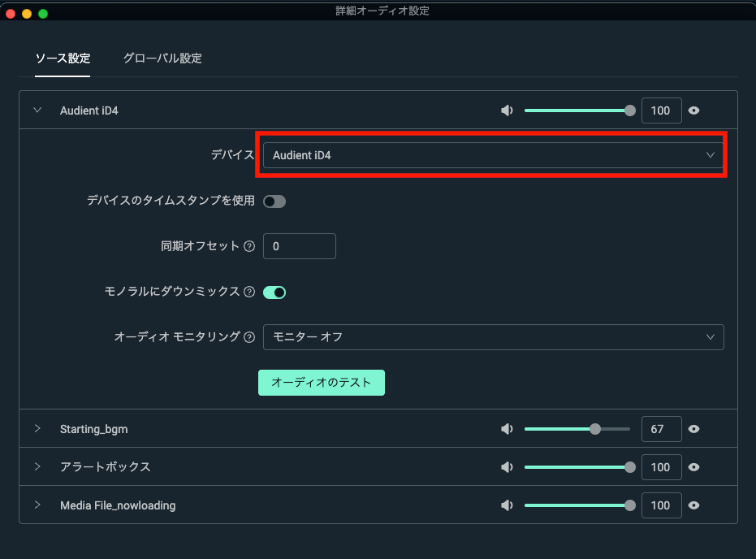Toggle Starting_bgm visibility eye icon
Viewport: 756px width, 559px height.
(x=694, y=429)
